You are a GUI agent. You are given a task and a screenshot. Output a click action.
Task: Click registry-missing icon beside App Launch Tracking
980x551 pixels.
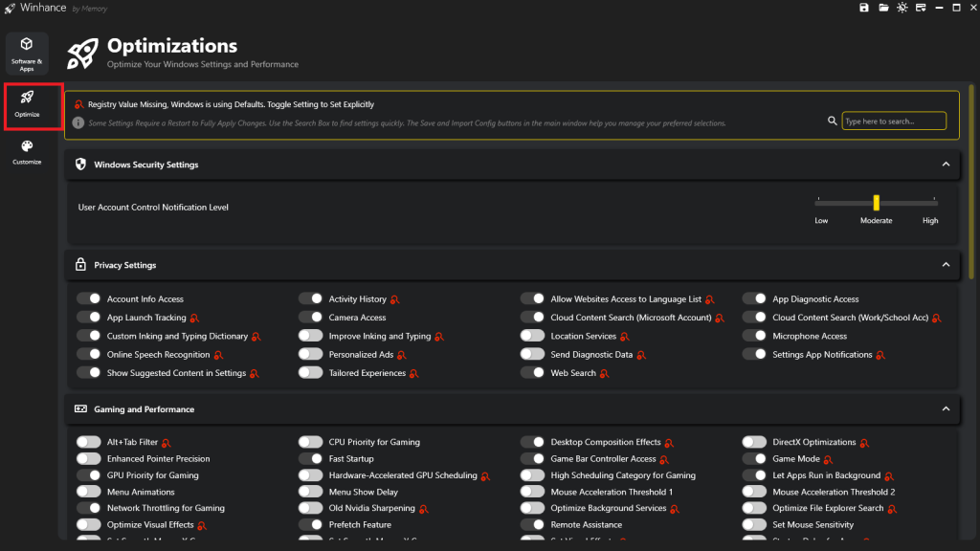click(194, 318)
